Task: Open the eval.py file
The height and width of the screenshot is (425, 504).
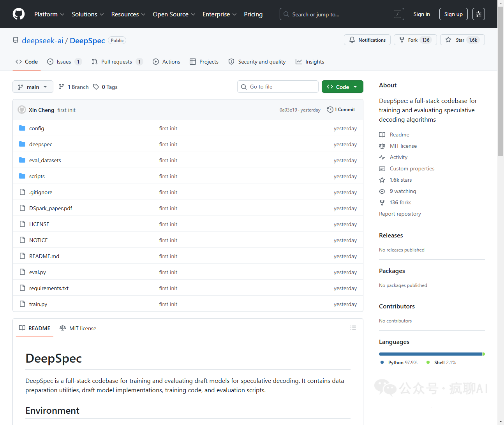Action: click(x=37, y=272)
